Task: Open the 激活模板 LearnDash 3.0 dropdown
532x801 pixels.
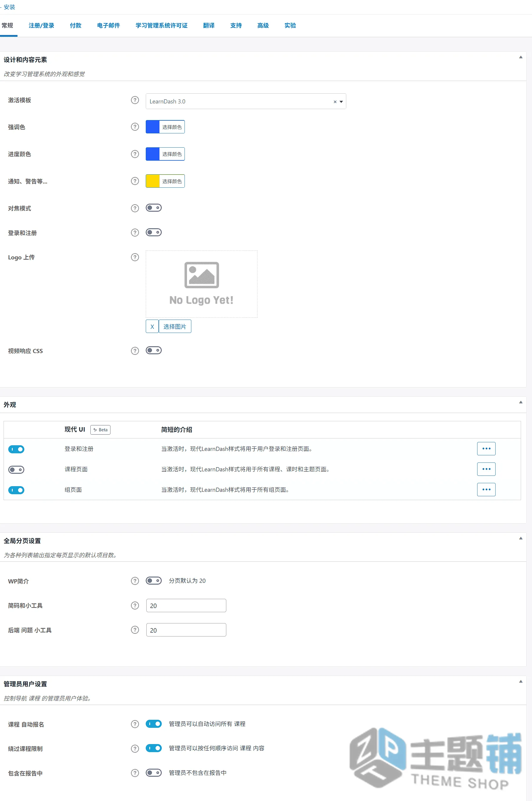Action: tap(246, 101)
